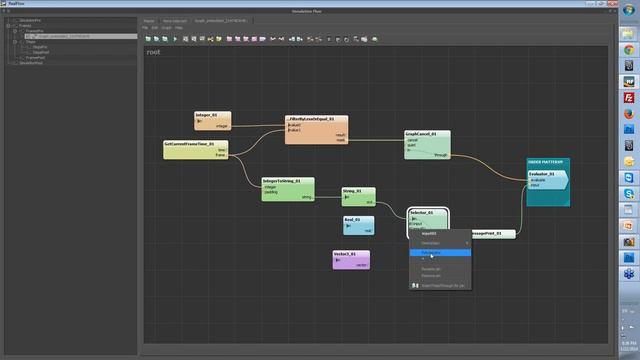The image size is (640, 360).
Task: Select SimulationPre in the tree
Action: click(x=30, y=20)
